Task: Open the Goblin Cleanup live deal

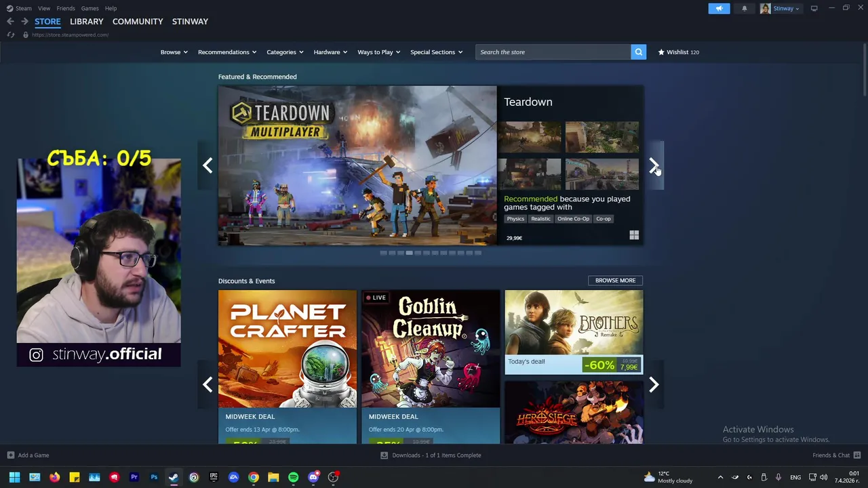Action: coord(431,367)
